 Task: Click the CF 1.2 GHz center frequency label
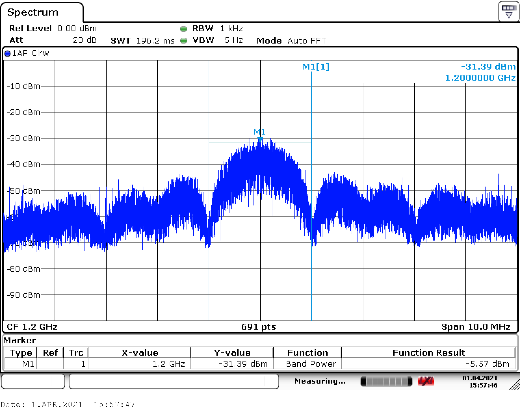click(32, 327)
